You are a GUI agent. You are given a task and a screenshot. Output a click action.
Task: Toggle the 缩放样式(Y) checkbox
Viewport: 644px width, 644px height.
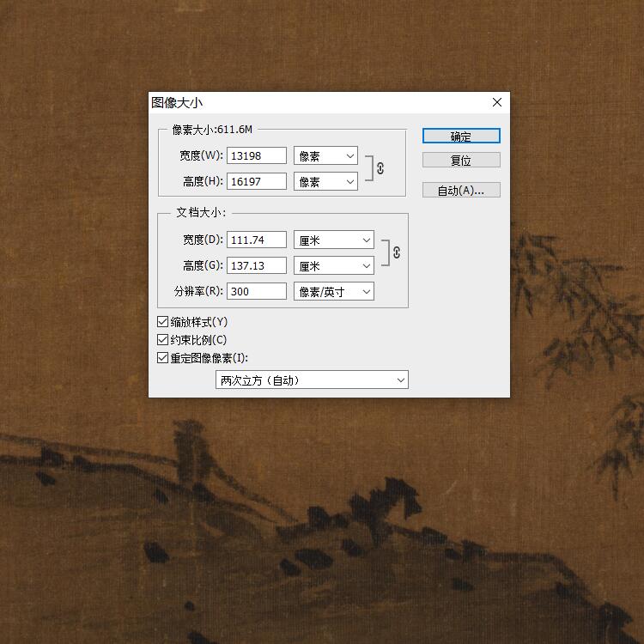162,322
